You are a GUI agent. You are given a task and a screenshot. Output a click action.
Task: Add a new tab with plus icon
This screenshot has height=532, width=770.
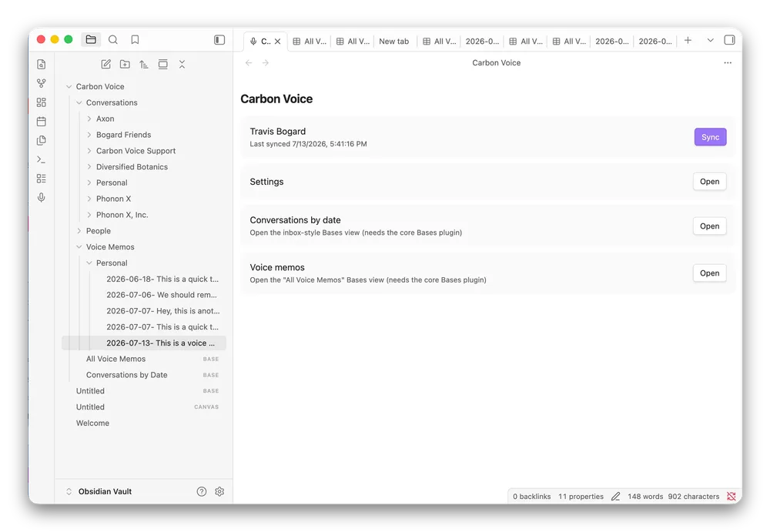tap(688, 40)
